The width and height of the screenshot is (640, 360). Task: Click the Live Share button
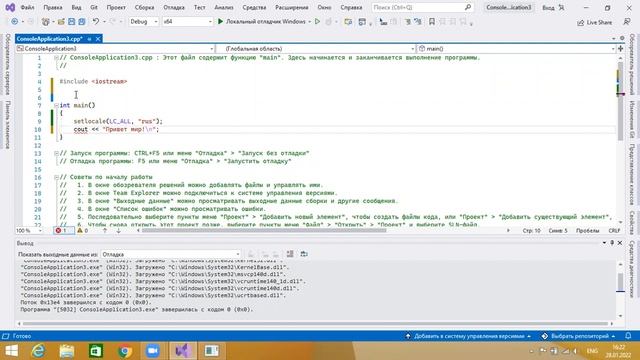click(x=595, y=22)
